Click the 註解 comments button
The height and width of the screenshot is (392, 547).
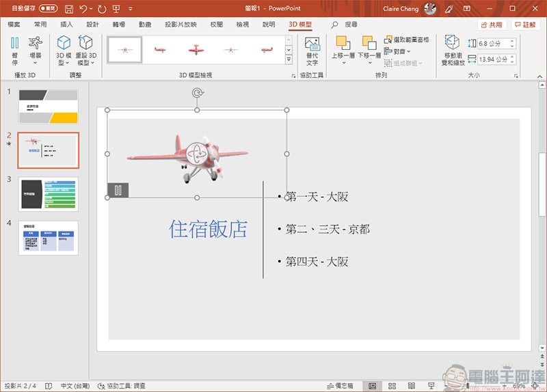click(x=525, y=25)
